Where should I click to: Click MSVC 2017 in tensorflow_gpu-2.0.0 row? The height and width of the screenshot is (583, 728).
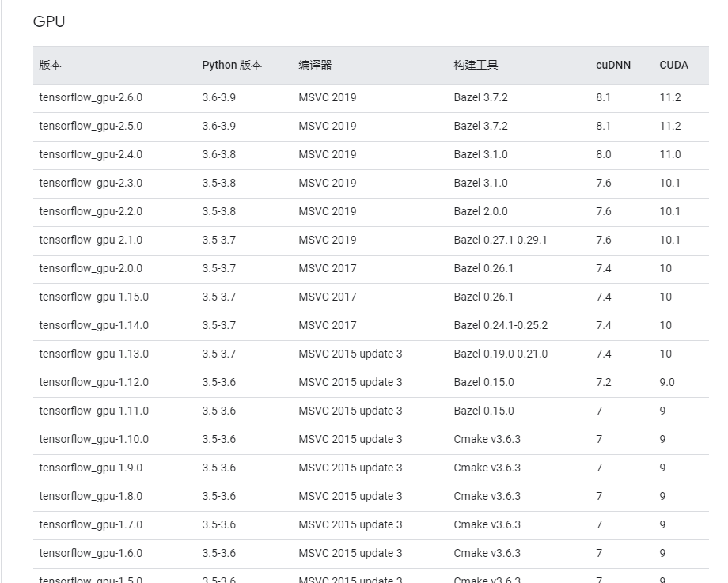tap(328, 268)
